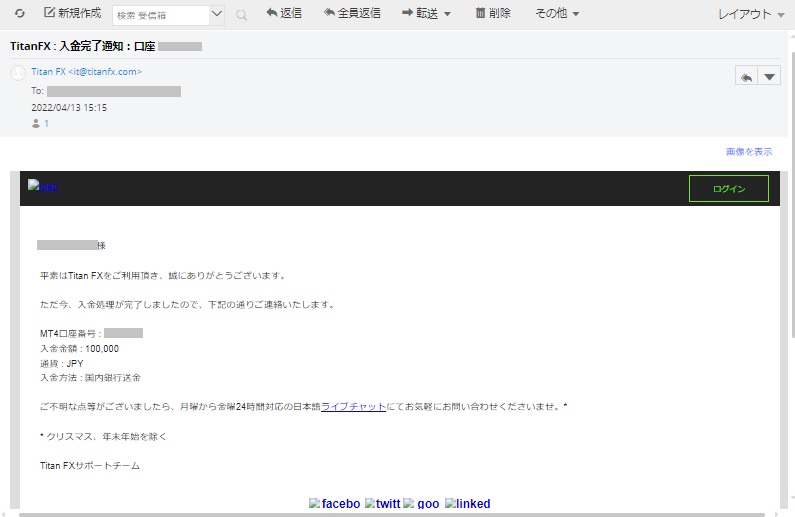This screenshot has width=795, height=517.
Task: Click the quick reply arrow in header
Action: (x=746, y=77)
